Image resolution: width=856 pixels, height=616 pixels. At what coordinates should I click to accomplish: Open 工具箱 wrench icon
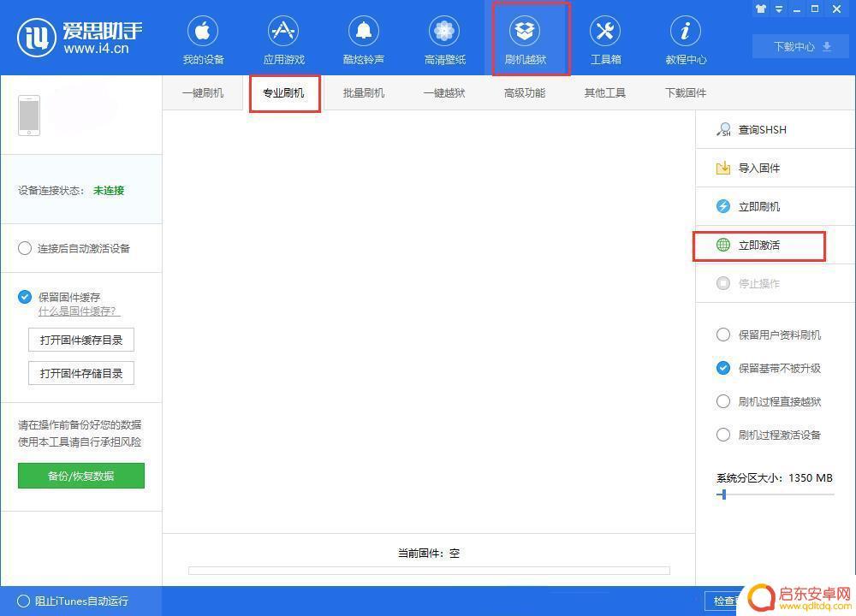tap(605, 31)
